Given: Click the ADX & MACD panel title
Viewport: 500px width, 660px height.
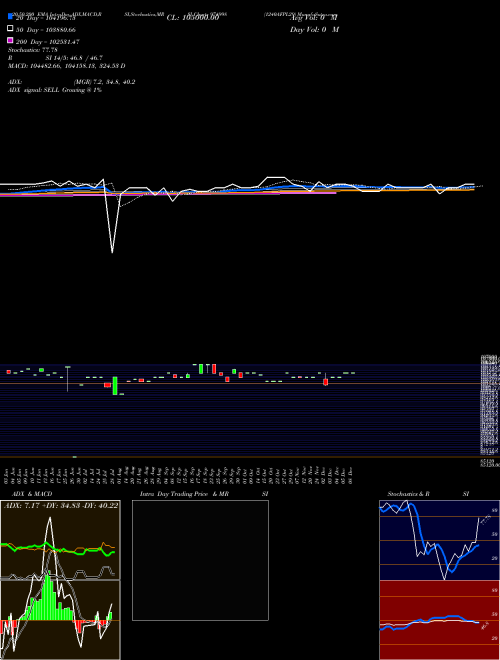Looking at the screenshot, I should (x=32, y=494).
